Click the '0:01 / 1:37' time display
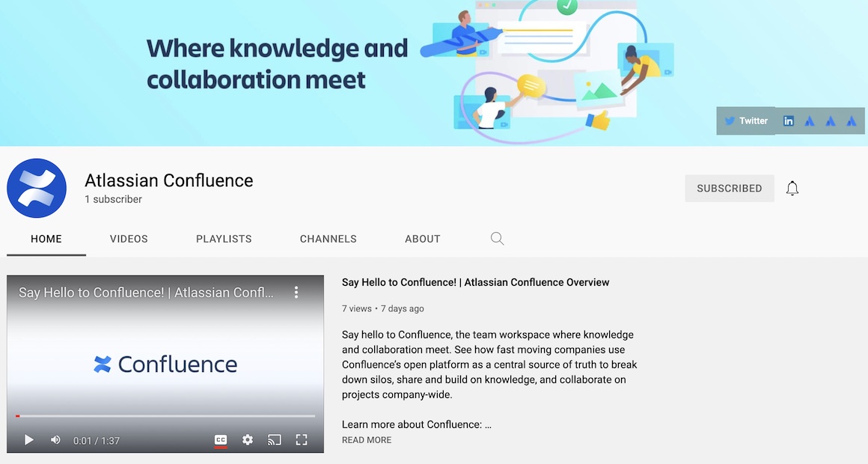This screenshot has height=464, width=868. coord(97,441)
